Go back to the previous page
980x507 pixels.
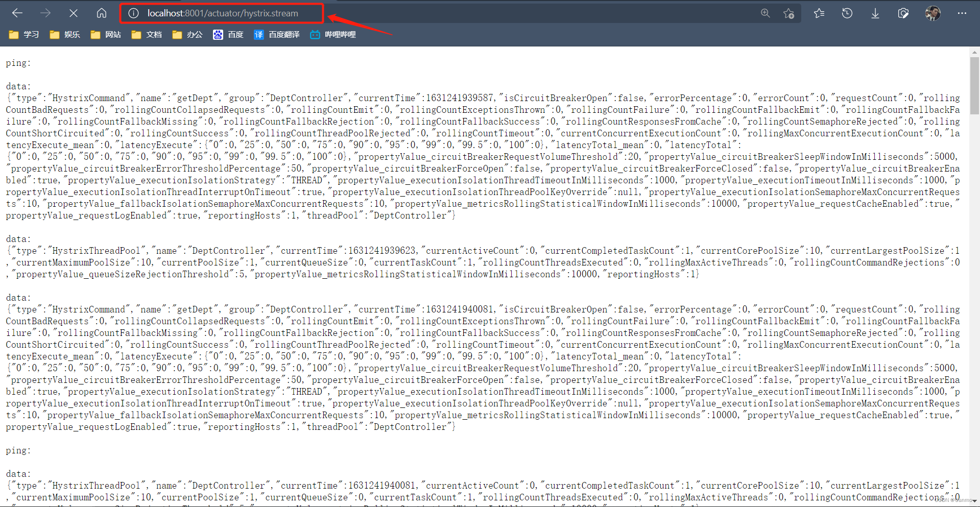pos(17,13)
